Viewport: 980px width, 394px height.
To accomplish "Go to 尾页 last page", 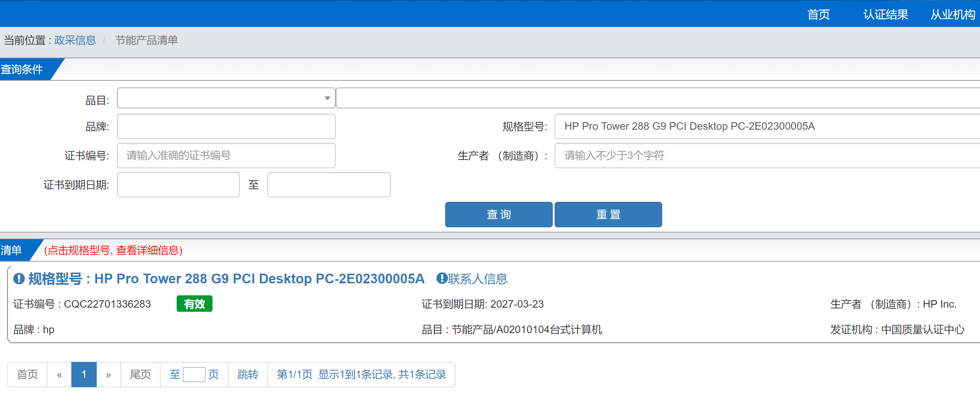I will [x=140, y=375].
